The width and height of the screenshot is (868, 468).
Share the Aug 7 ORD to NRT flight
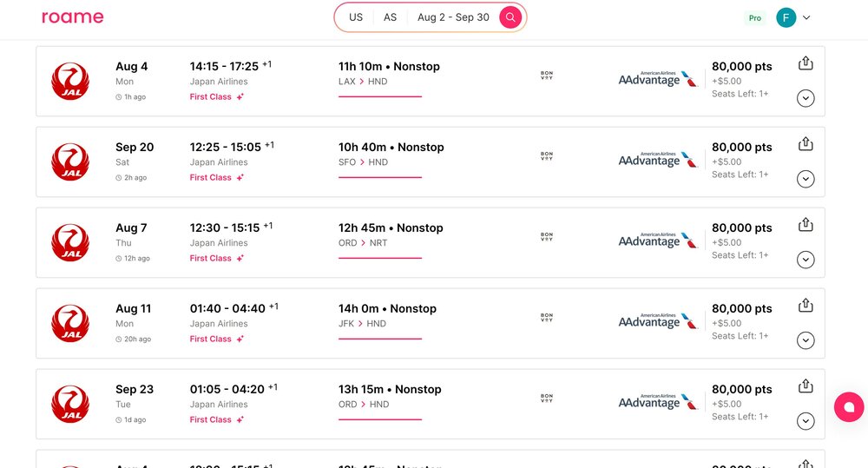[806, 224]
